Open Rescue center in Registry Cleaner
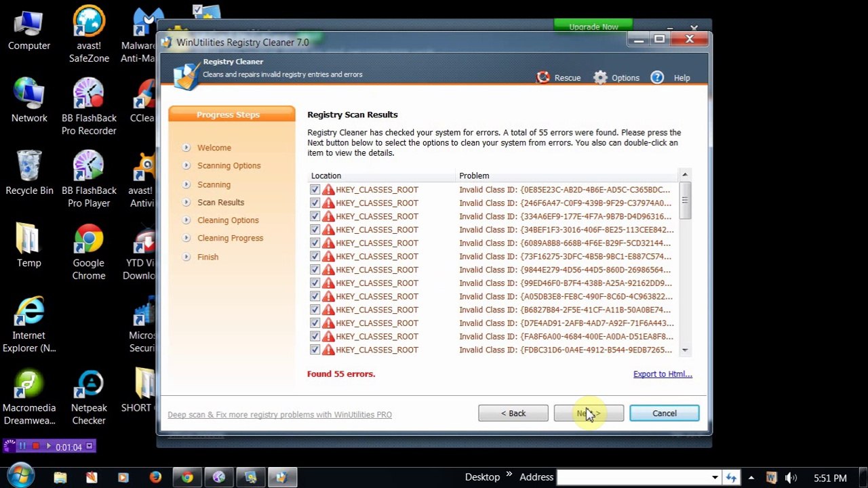Screen dimensions: 868x488 point(559,77)
